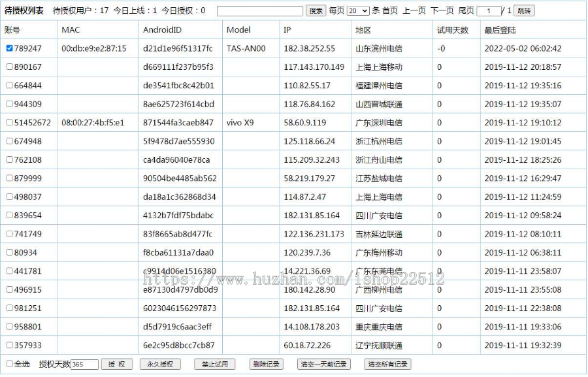This screenshot has height=377, width=588.
Task: Click the IP column header
Action: click(287, 30)
